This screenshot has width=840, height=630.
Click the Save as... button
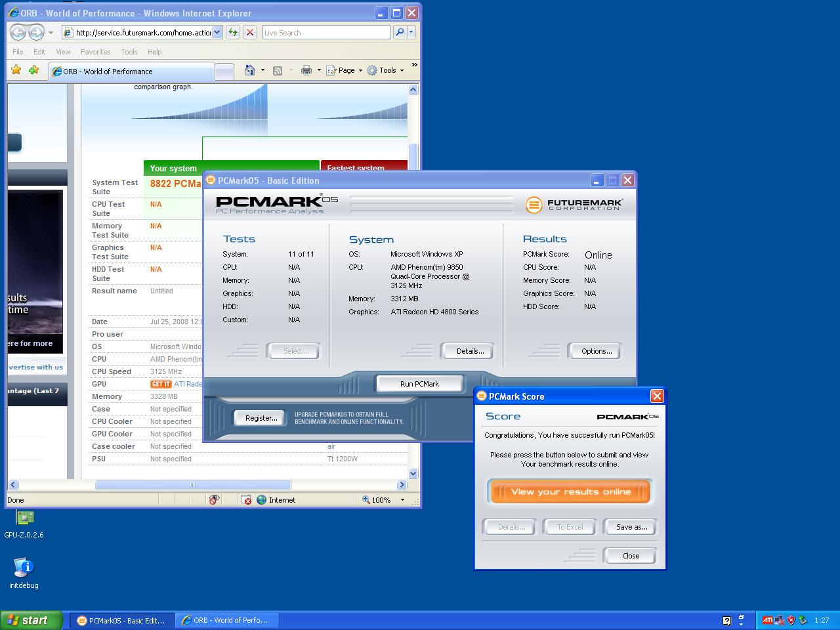point(631,527)
